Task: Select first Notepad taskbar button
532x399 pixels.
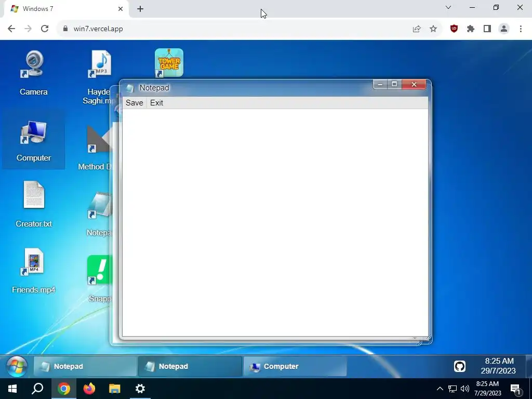Action: (x=85, y=366)
